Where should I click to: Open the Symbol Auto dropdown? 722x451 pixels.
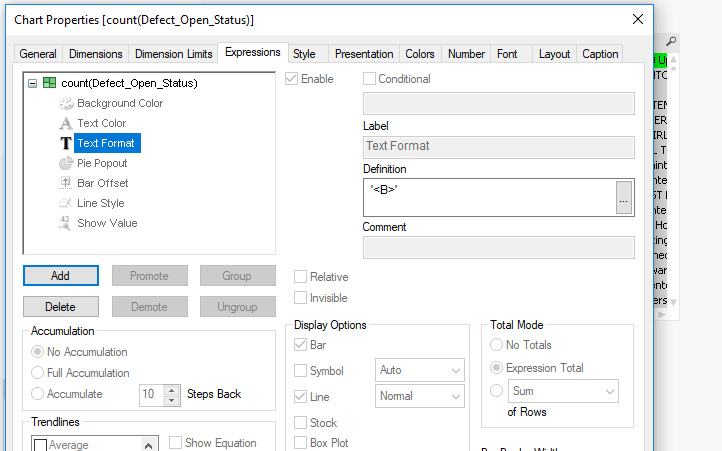click(x=419, y=370)
